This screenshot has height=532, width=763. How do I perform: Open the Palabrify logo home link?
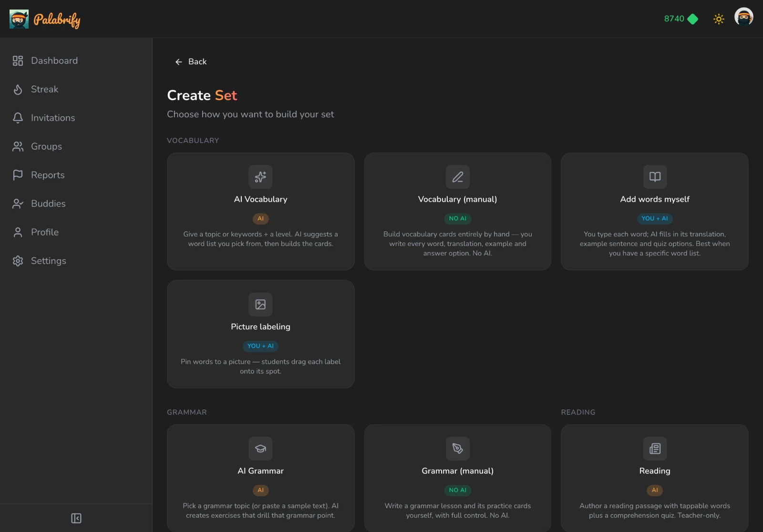coord(45,19)
